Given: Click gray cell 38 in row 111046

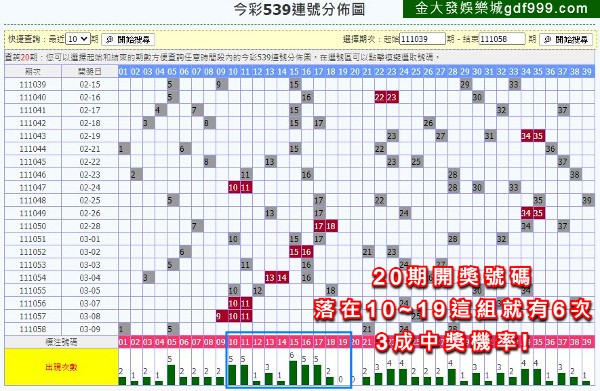Looking at the screenshot, I should [575, 174].
